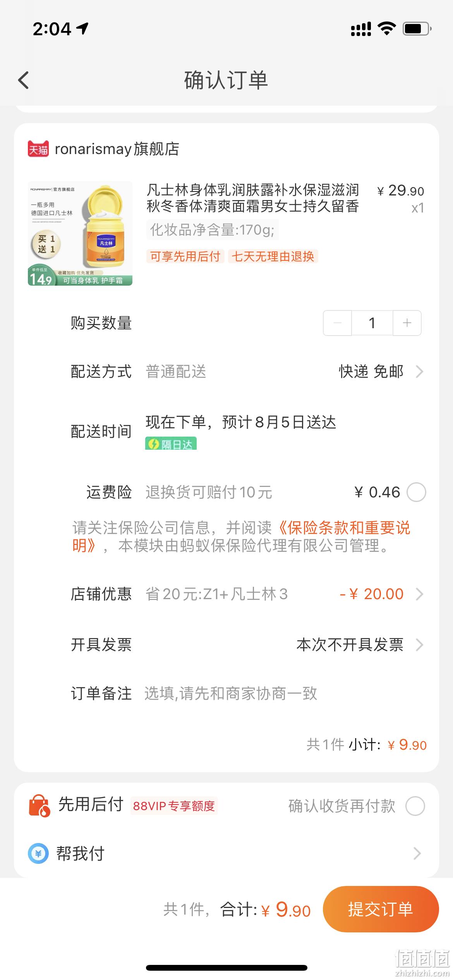Select the shipping insurance radio button

tap(417, 492)
